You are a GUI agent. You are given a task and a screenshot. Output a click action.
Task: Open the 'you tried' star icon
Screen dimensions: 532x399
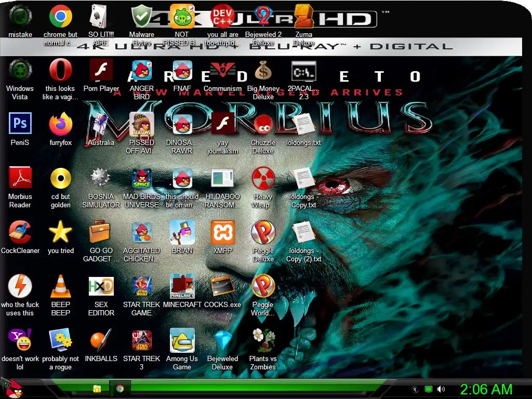60,232
